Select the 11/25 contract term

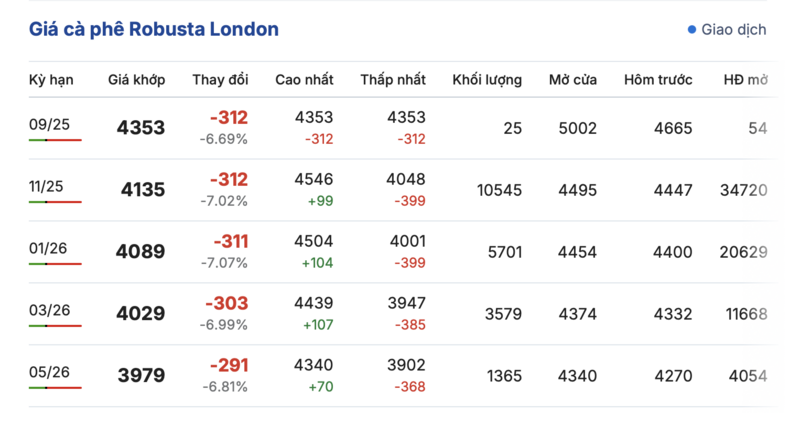pos(48,186)
